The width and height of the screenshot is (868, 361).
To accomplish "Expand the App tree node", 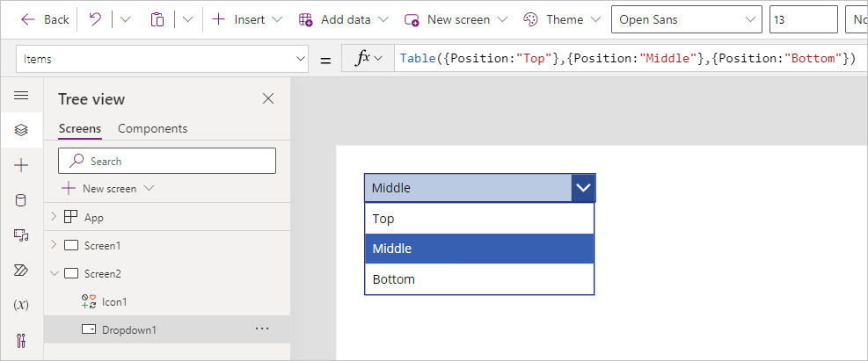I will (x=55, y=217).
